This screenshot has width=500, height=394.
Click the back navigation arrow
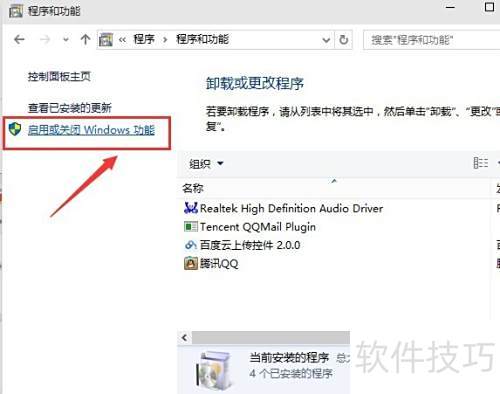point(19,40)
